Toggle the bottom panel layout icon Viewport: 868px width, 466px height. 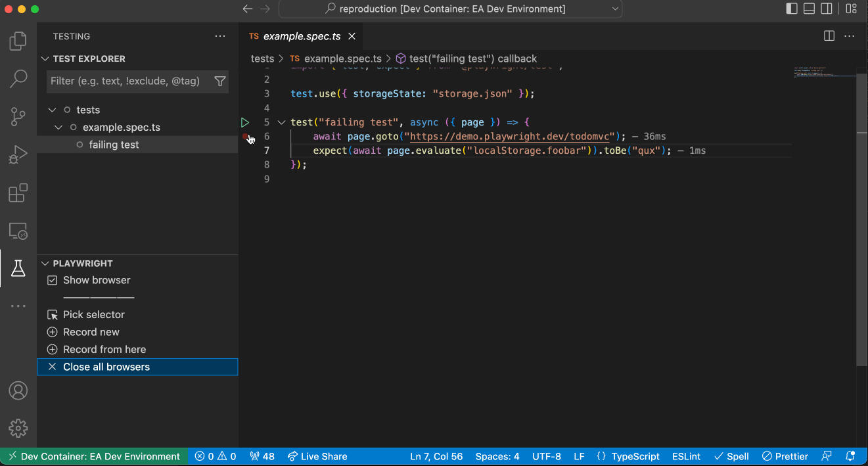tap(810, 9)
